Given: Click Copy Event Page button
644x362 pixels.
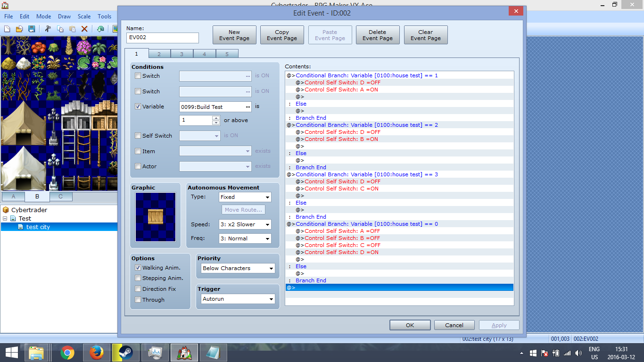Looking at the screenshot, I should coord(282,35).
